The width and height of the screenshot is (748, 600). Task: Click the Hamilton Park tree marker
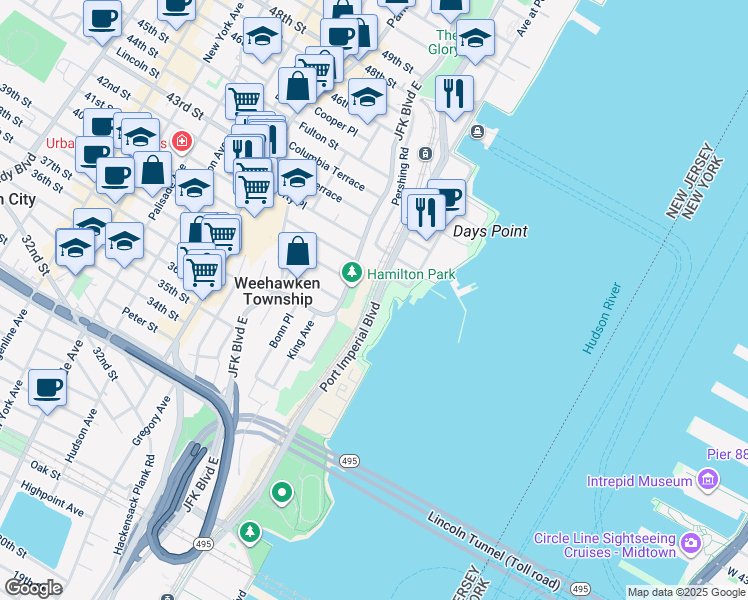(352, 273)
